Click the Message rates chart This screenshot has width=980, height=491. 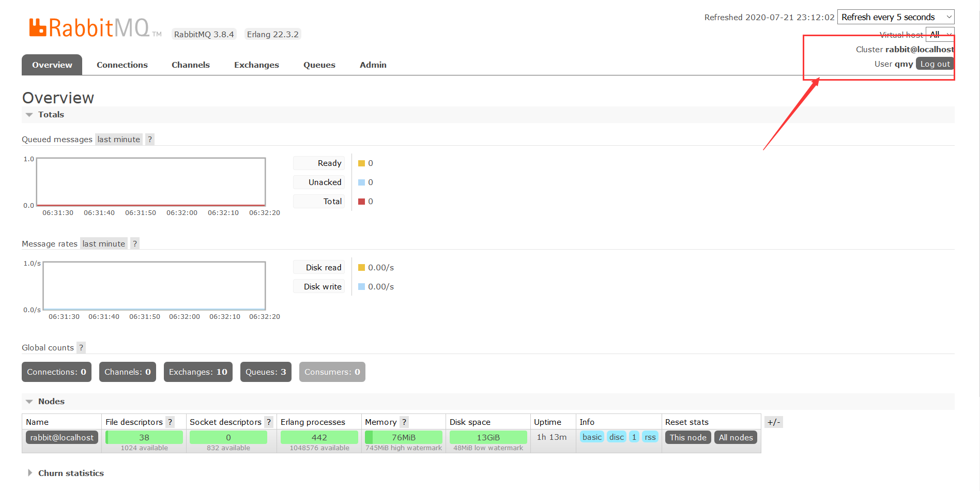pos(154,286)
